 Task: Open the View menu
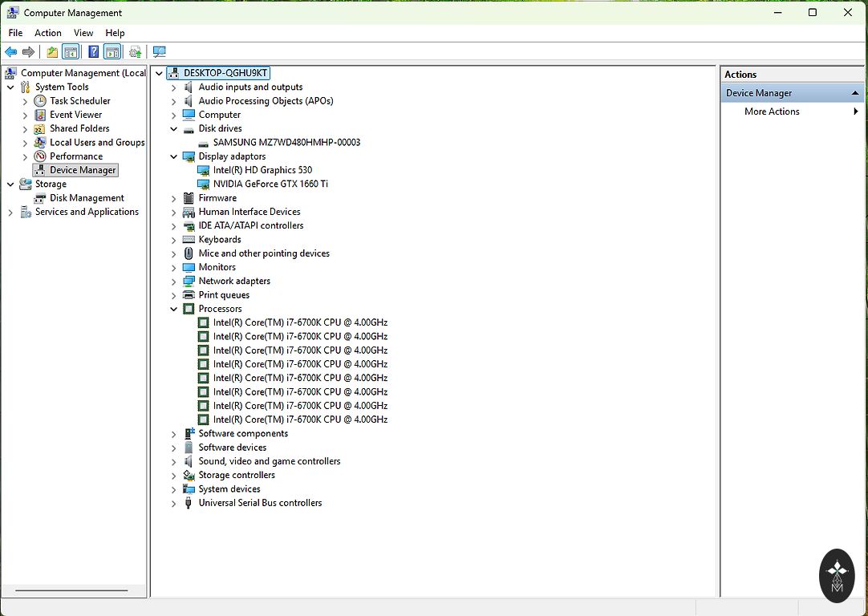tap(83, 33)
